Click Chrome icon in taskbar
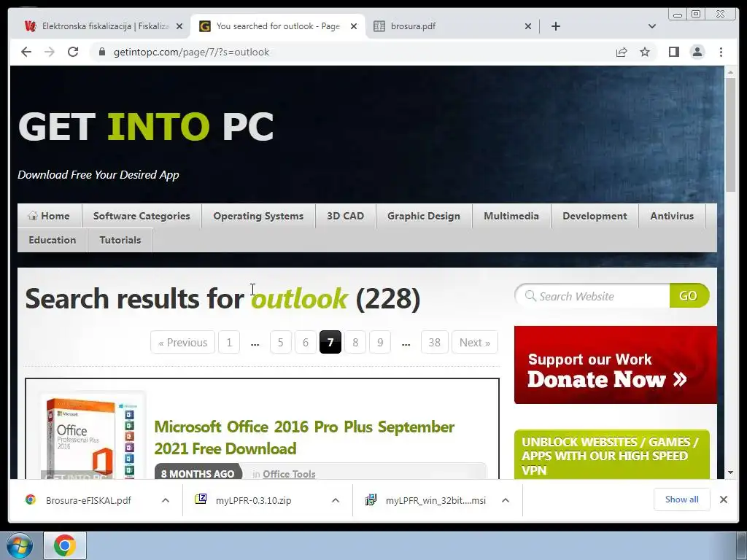The width and height of the screenshot is (747, 560). (65, 545)
